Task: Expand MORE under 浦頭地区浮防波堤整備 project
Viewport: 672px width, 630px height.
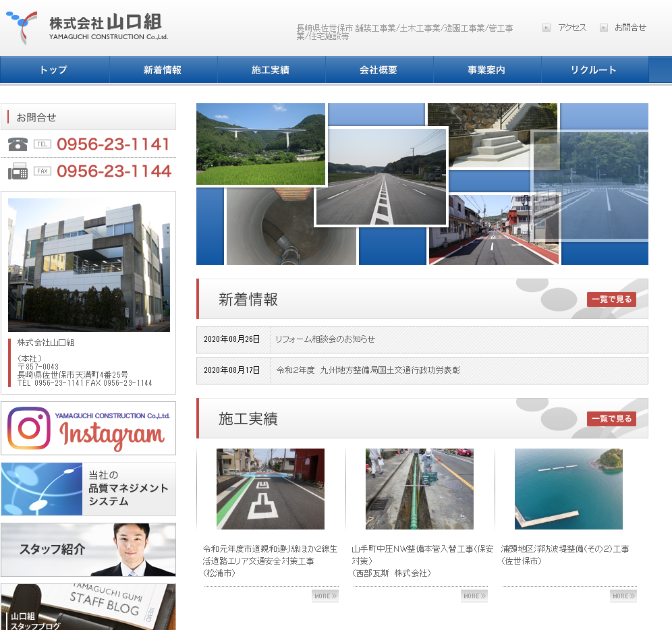Action: tap(623, 596)
